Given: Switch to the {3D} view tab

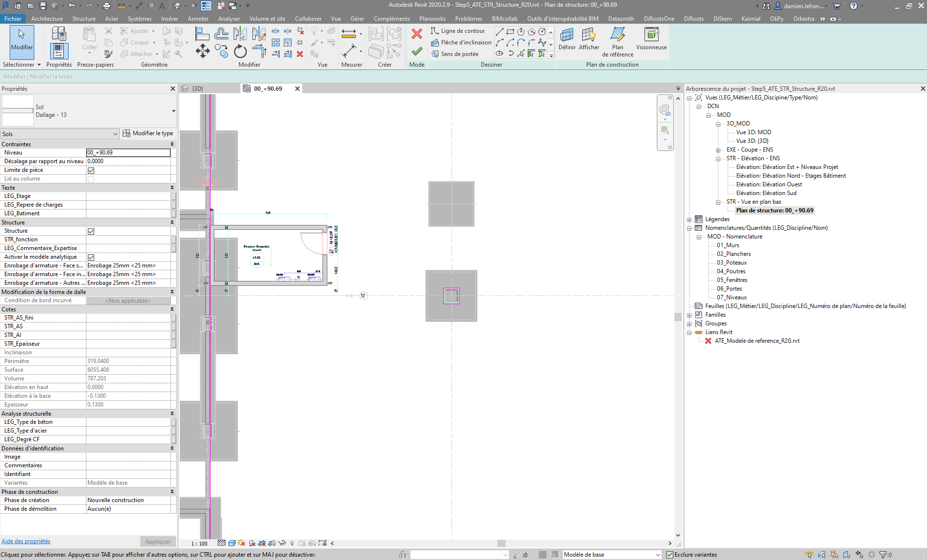Looking at the screenshot, I should (198, 89).
